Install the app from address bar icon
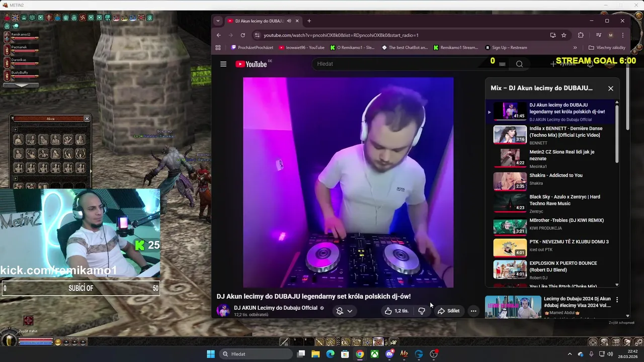 tap(553, 35)
